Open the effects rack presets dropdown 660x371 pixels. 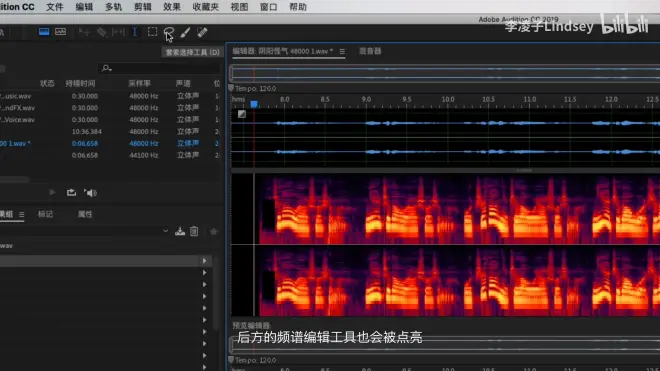(x=165, y=231)
